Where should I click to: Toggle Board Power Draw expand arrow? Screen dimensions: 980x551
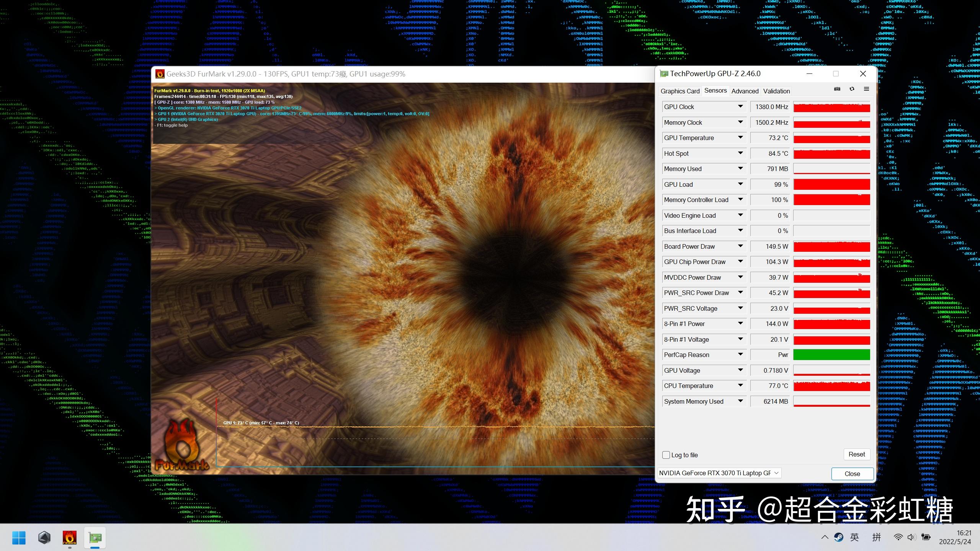click(x=740, y=246)
